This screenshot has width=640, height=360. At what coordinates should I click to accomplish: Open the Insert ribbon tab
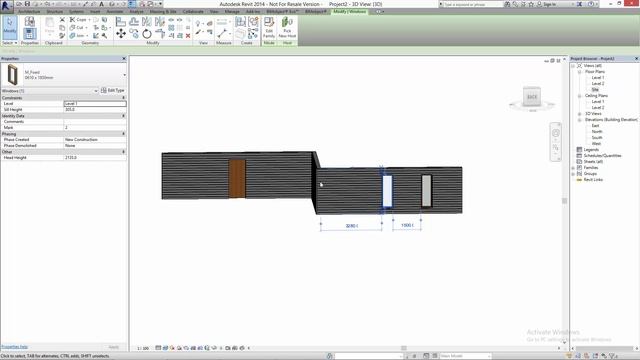(95, 12)
